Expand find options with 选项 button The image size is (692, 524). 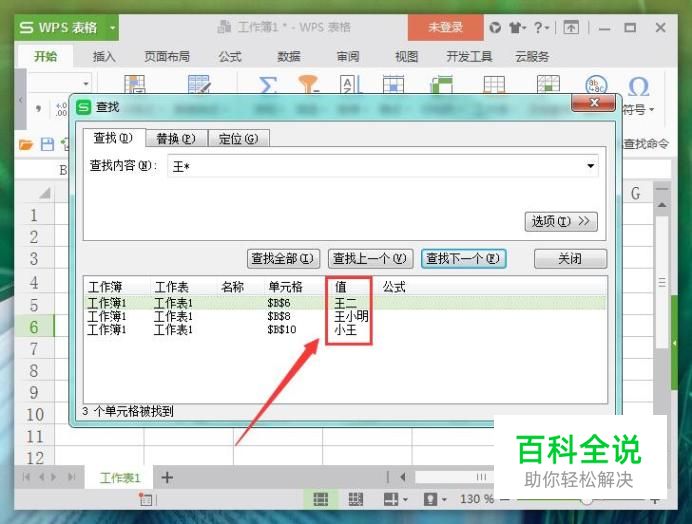point(561,221)
